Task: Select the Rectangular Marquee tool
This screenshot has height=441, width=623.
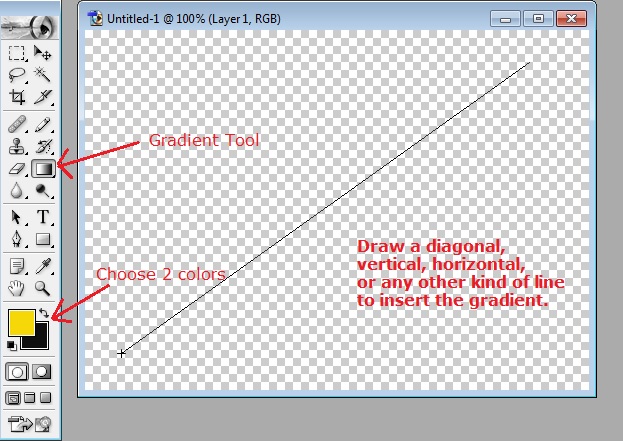Action: pos(17,52)
